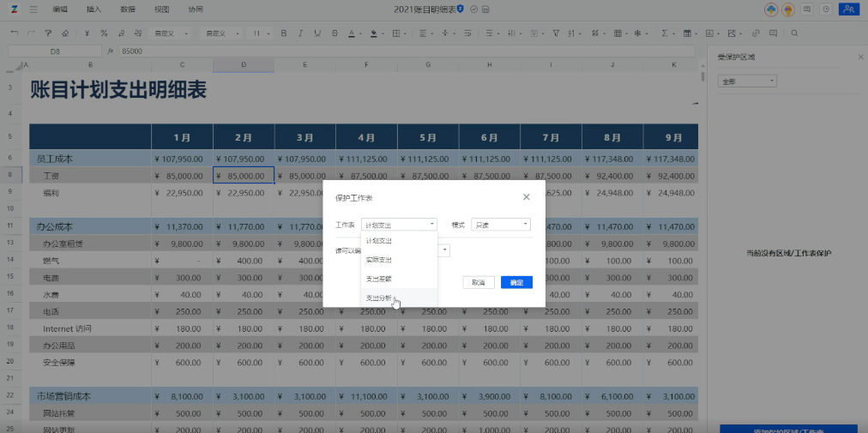Select the format painter tool

(x=48, y=33)
